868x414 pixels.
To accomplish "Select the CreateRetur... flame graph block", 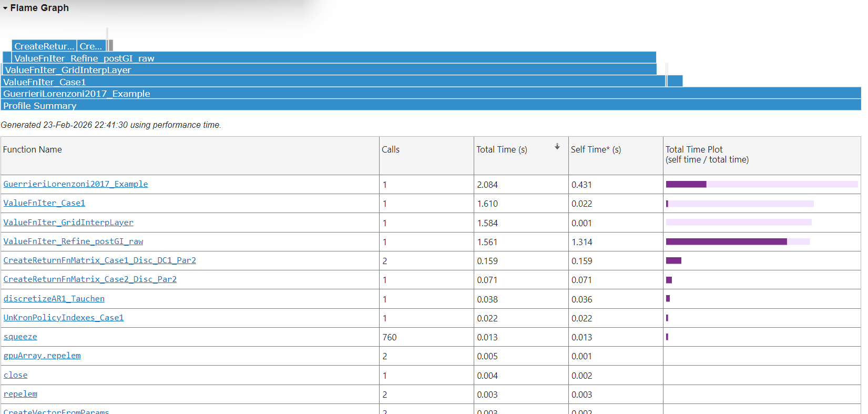I will pyautogui.click(x=44, y=46).
